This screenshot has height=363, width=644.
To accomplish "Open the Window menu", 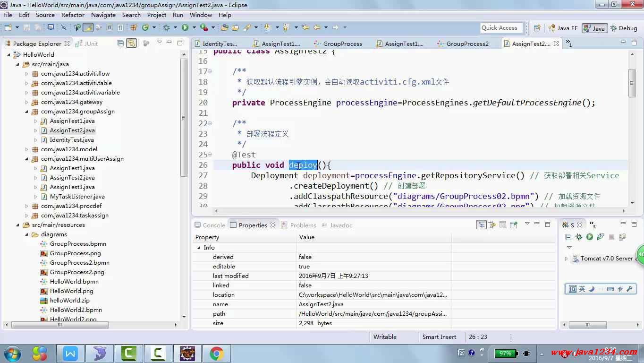I will pyautogui.click(x=201, y=15).
